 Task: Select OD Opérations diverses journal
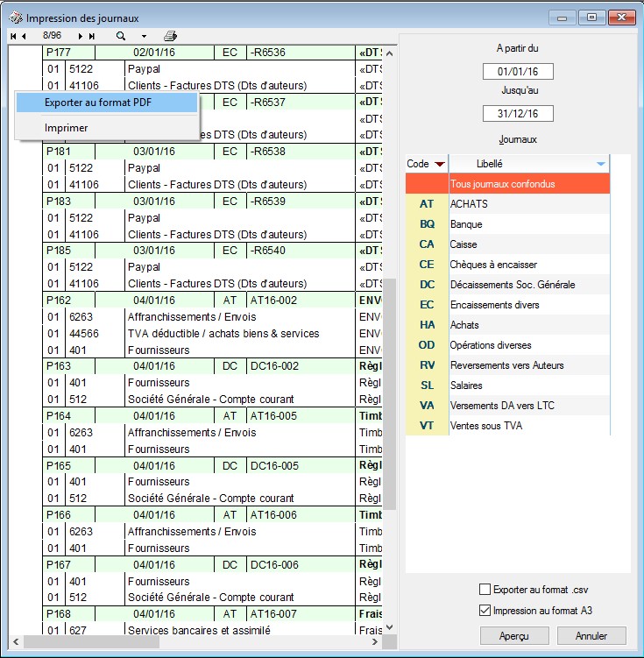click(507, 345)
